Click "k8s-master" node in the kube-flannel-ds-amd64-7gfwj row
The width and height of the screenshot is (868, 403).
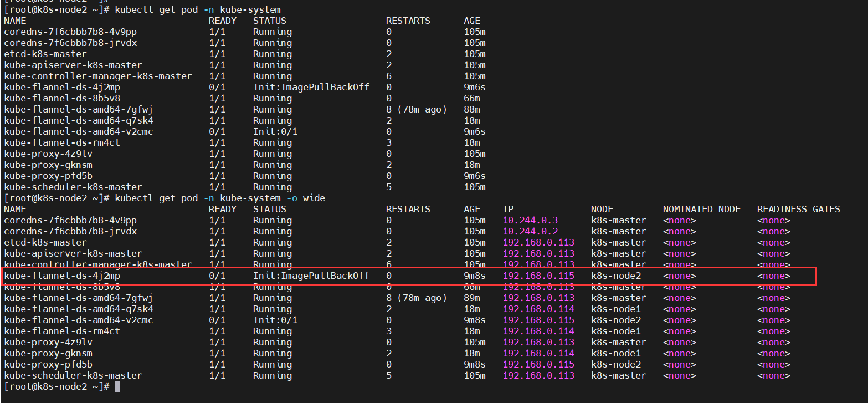pyautogui.click(x=619, y=298)
